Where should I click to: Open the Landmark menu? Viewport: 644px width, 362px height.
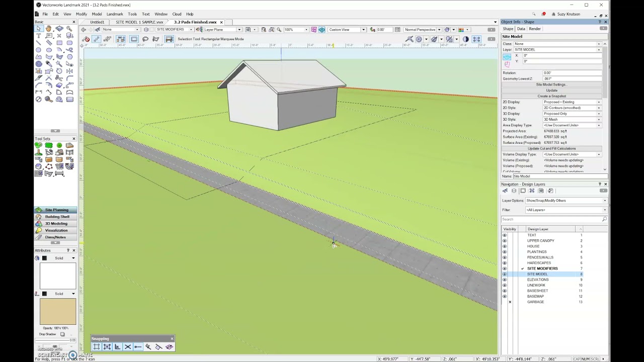pos(115,14)
